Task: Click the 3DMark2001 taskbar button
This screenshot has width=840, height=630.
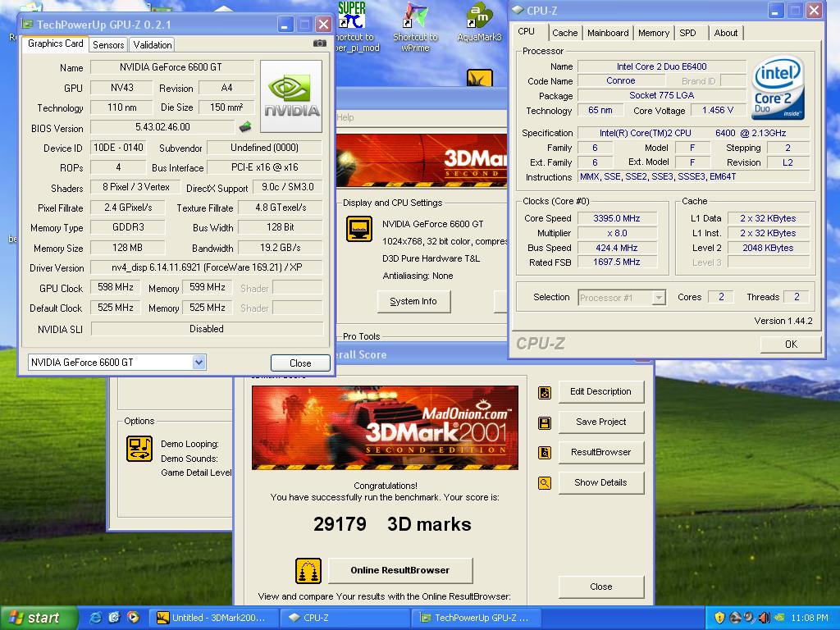Action: (x=216, y=618)
